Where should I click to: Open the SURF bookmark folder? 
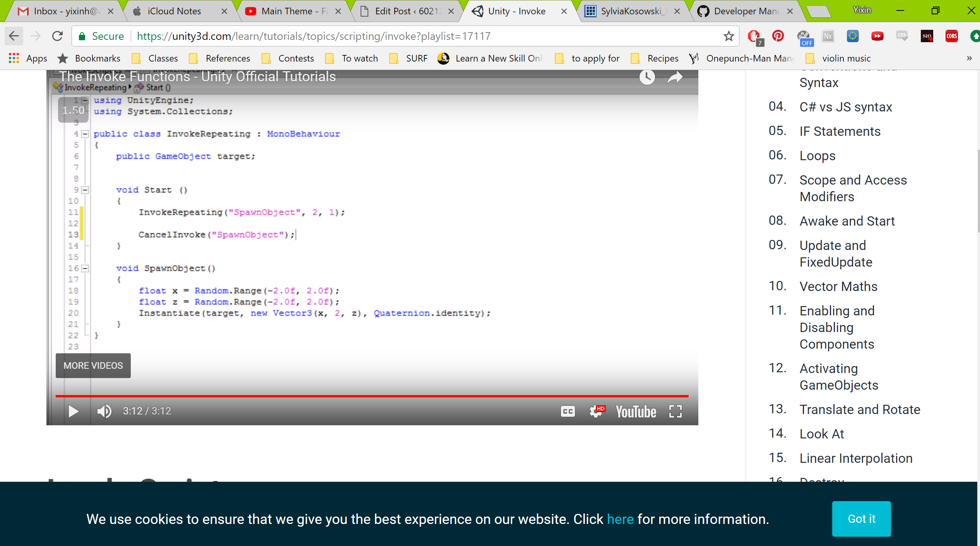click(x=409, y=58)
